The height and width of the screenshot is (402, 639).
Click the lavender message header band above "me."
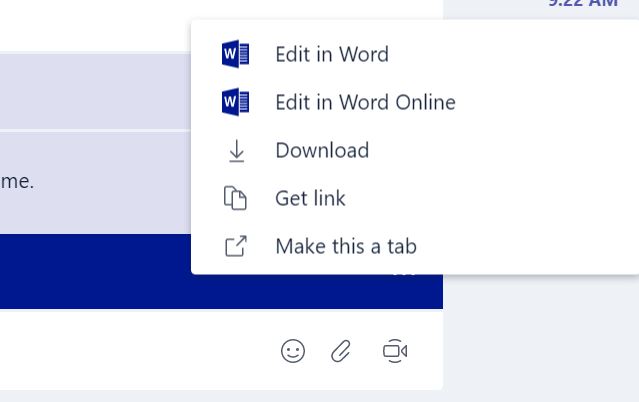tap(95, 91)
